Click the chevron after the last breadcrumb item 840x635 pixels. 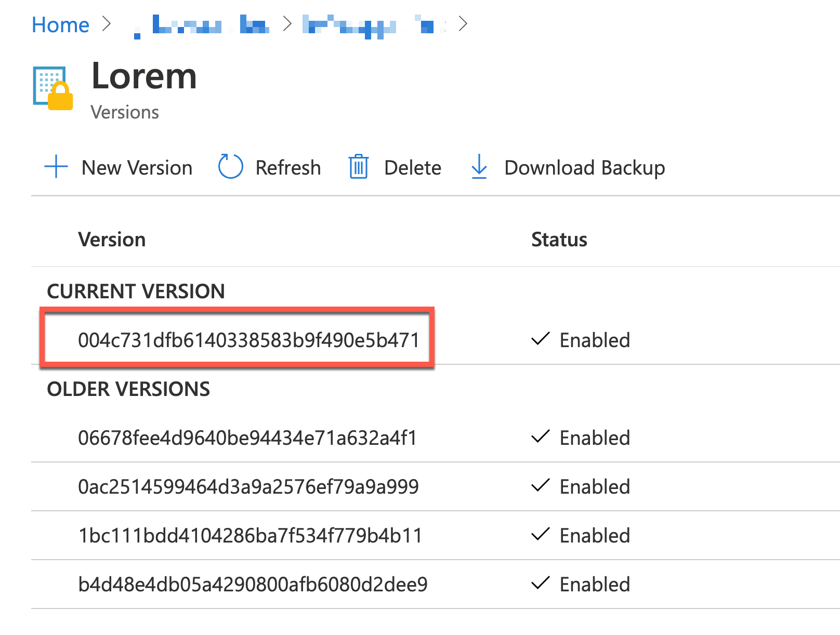coord(462,24)
